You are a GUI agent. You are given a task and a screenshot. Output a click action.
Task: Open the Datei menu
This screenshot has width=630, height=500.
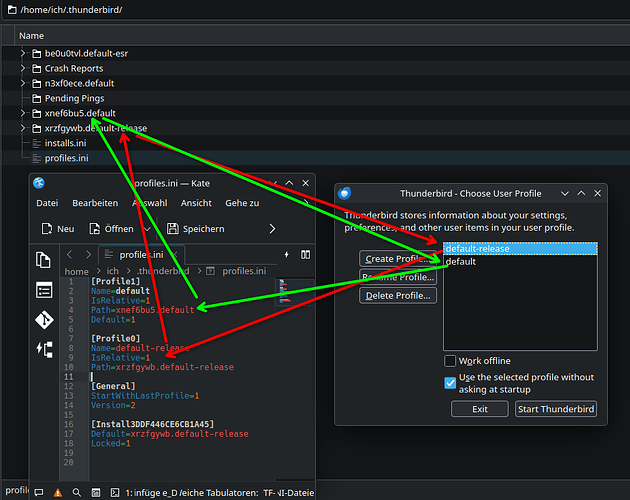tap(47, 203)
